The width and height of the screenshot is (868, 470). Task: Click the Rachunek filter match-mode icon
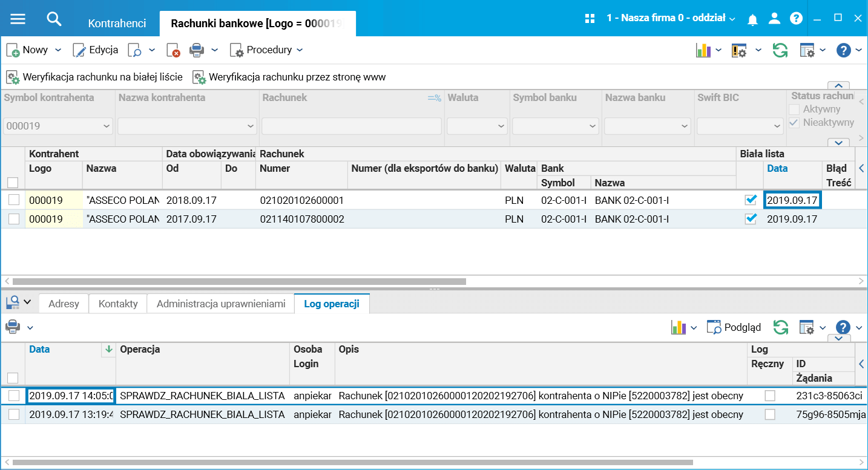434,98
